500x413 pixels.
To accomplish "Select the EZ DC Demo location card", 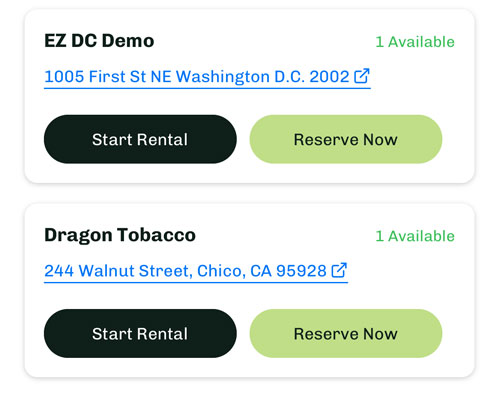I will click(x=249, y=96).
